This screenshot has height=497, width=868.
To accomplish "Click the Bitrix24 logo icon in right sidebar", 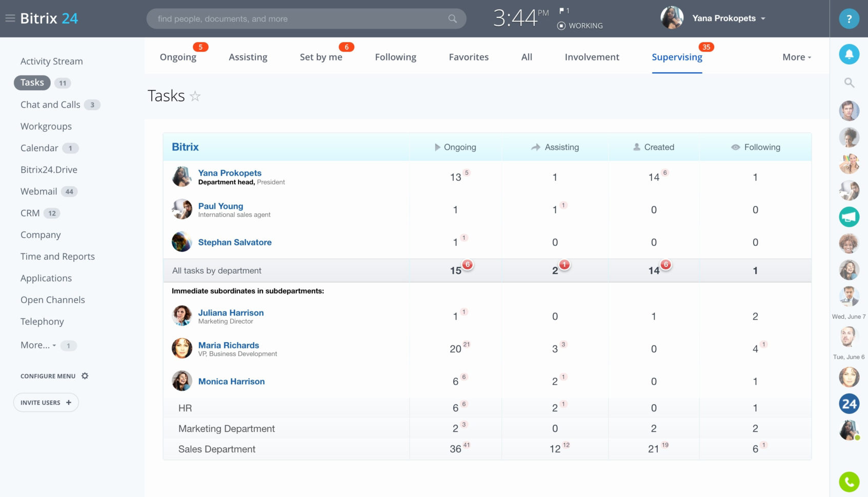I will 849,404.
